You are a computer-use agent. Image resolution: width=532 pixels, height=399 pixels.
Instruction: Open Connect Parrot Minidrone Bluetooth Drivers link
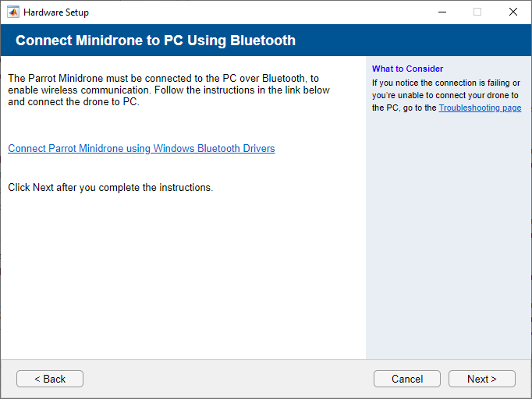click(141, 148)
